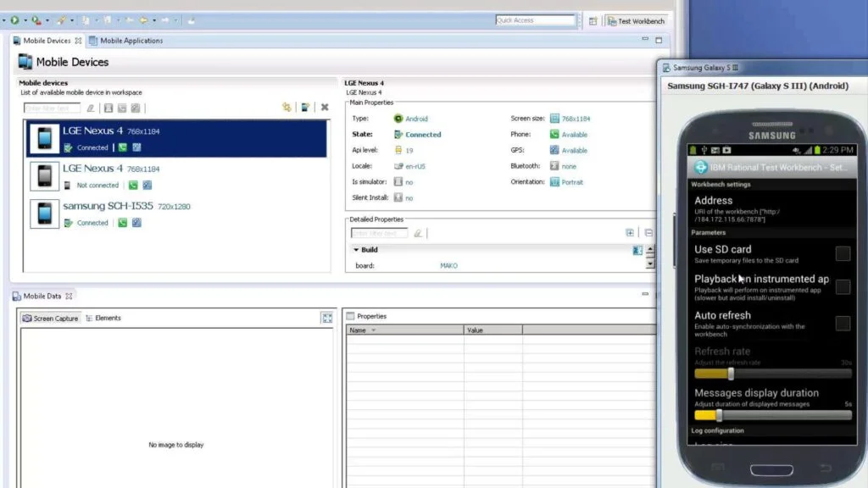
Task: Click the icon at right of Build header
Action: (637, 250)
